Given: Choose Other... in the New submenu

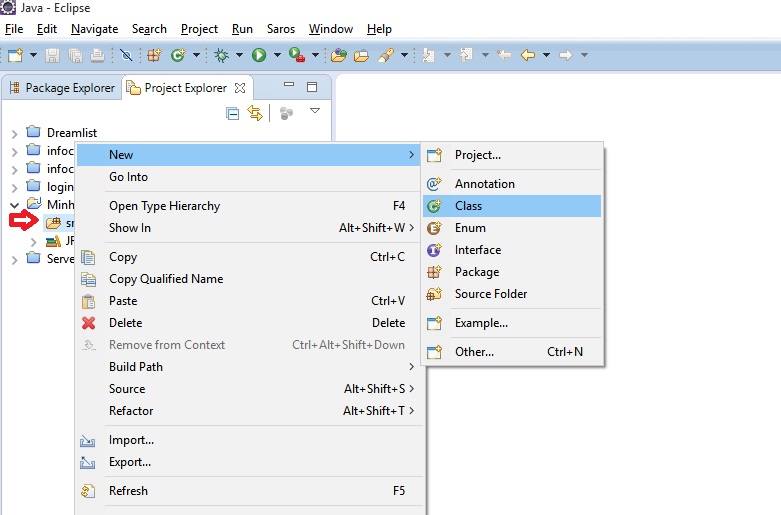Looking at the screenshot, I should (x=512, y=352).
